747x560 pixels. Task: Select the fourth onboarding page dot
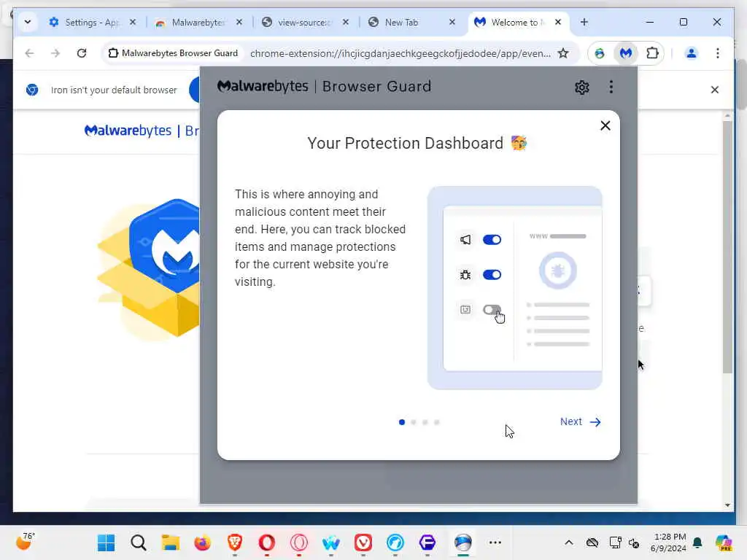point(437,422)
